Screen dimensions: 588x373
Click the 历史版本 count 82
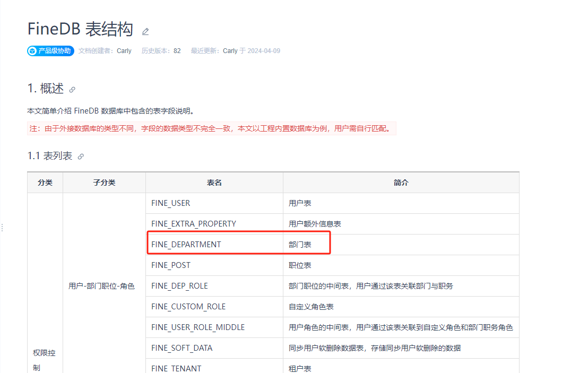(x=177, y=50)
